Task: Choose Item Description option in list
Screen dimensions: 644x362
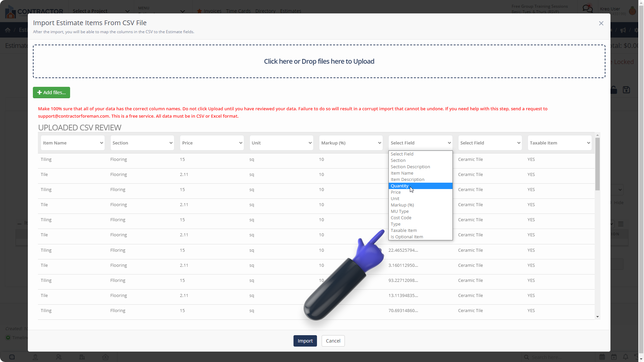Action: (x=421, y=179)
